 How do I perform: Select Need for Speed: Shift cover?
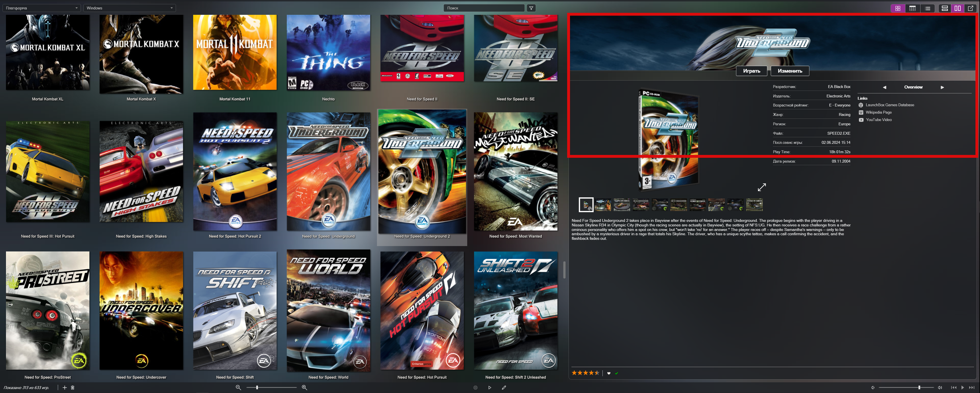click(235, 310)
